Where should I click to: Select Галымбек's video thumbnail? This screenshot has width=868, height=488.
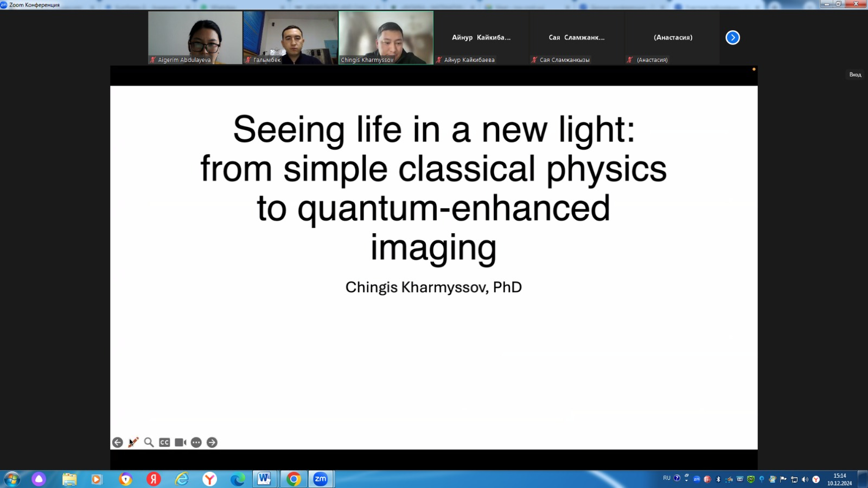pyautogui.click(x=290, y=37)
